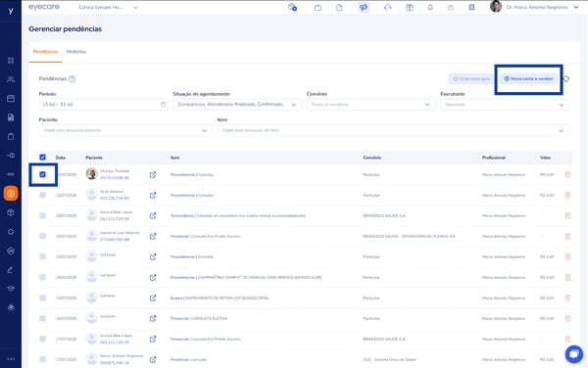Click the help icon beside Pendências heading
The width and height of the screenshot is (588, 368).
(72, 78)
